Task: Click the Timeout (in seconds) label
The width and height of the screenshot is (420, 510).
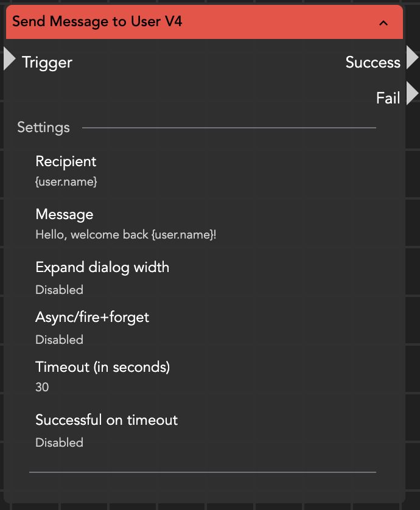Action: pos(102,367)
